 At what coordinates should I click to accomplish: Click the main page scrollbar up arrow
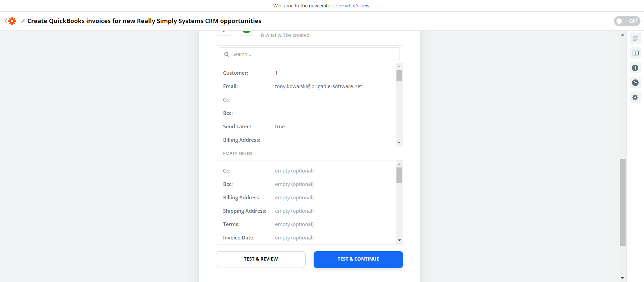point(623,35)
